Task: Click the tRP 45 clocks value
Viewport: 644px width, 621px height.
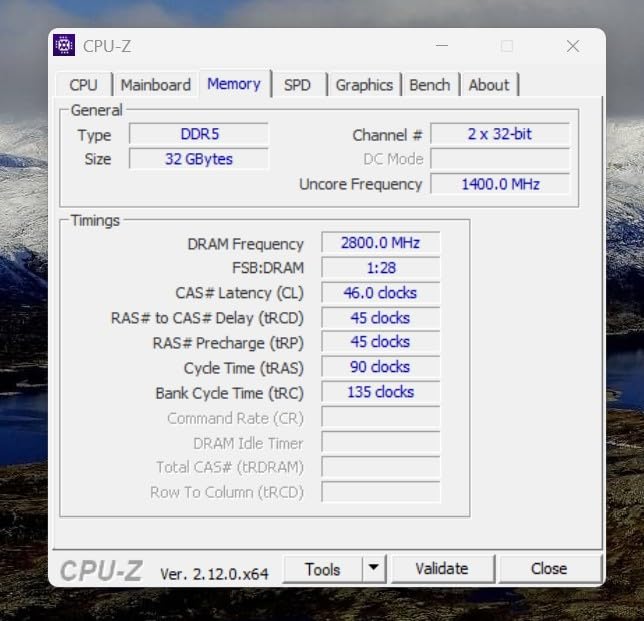Action: click(x=381, y=342)
